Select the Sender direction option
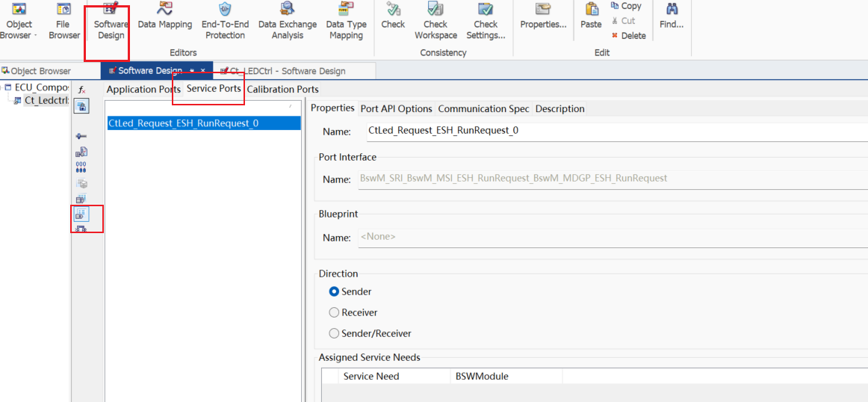The height and width of the screenshot is (402, 868). pyautogui.click(x=350, y=291)
